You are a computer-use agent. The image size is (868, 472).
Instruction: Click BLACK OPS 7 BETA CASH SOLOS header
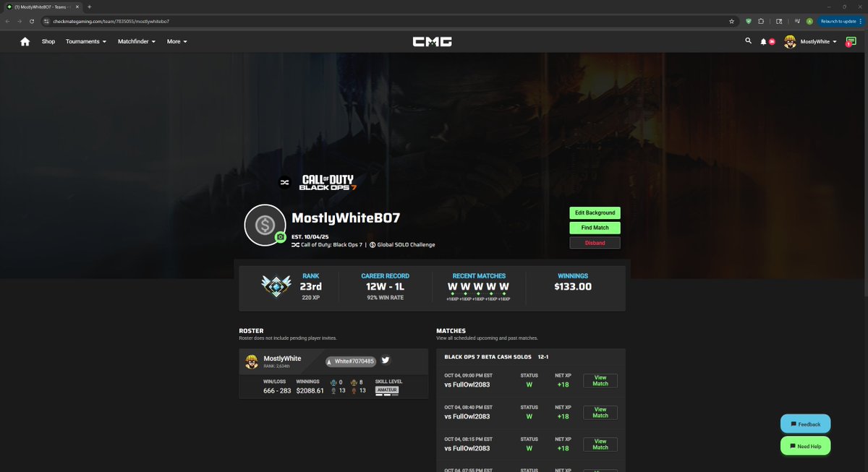pos(486,357)
